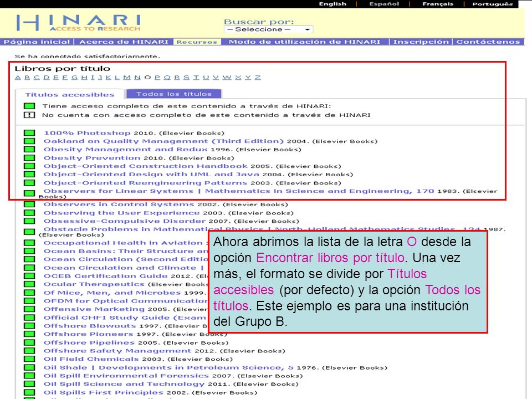Switch language to Français

coord(438,4)
